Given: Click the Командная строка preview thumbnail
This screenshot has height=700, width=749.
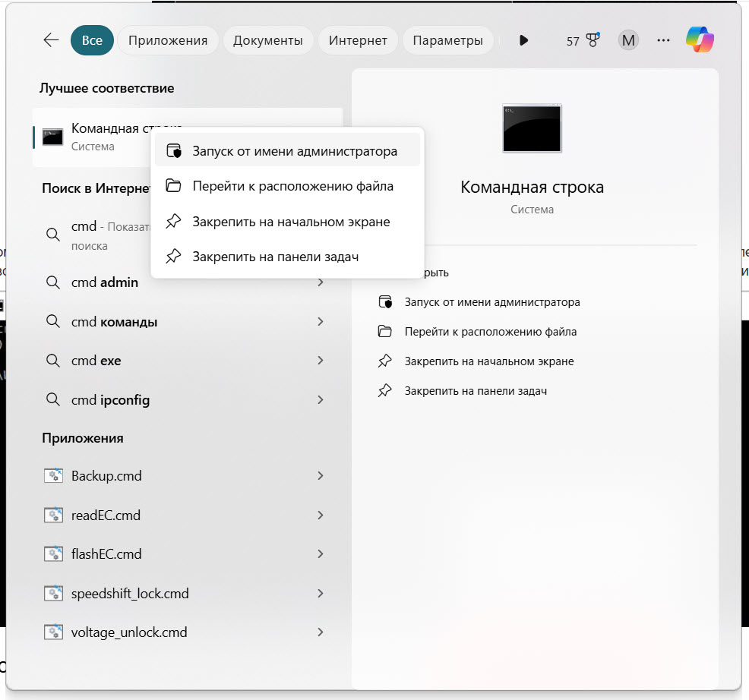Looking at the screenshot, I should click(x=532, y=128).
